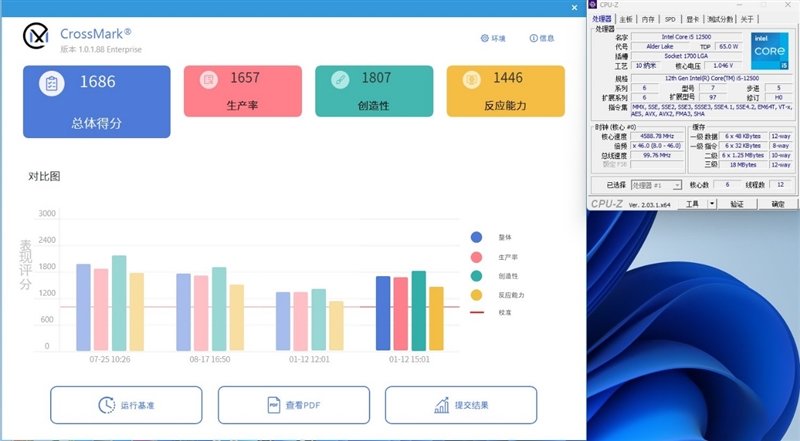Click the 1807 creativity score card

tap(374, 91)
